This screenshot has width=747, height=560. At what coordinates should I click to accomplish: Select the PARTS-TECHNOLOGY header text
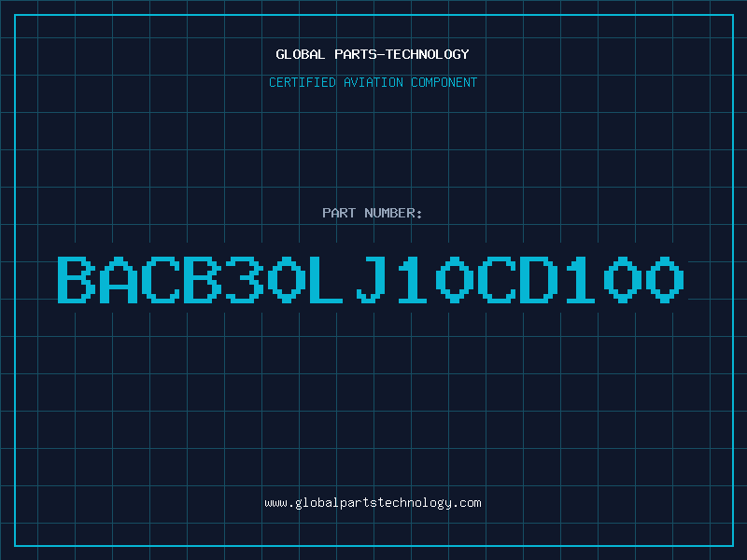(402, 54)
